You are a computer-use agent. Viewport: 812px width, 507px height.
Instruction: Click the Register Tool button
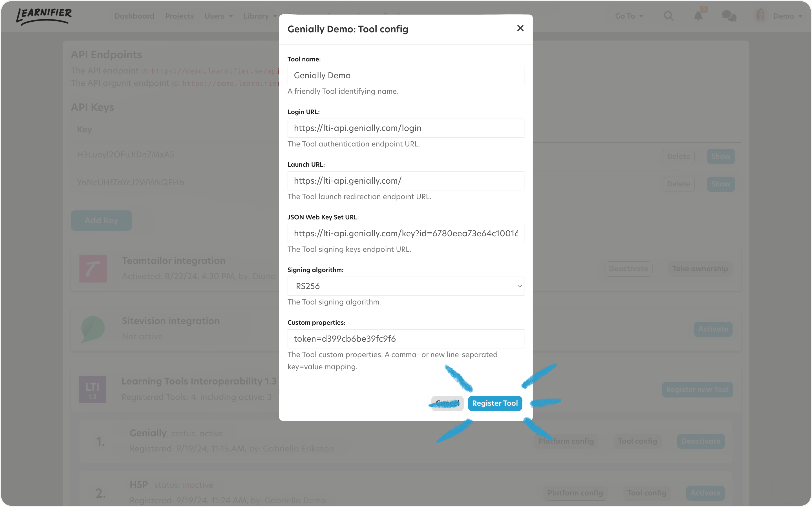[x=495, y=403]
